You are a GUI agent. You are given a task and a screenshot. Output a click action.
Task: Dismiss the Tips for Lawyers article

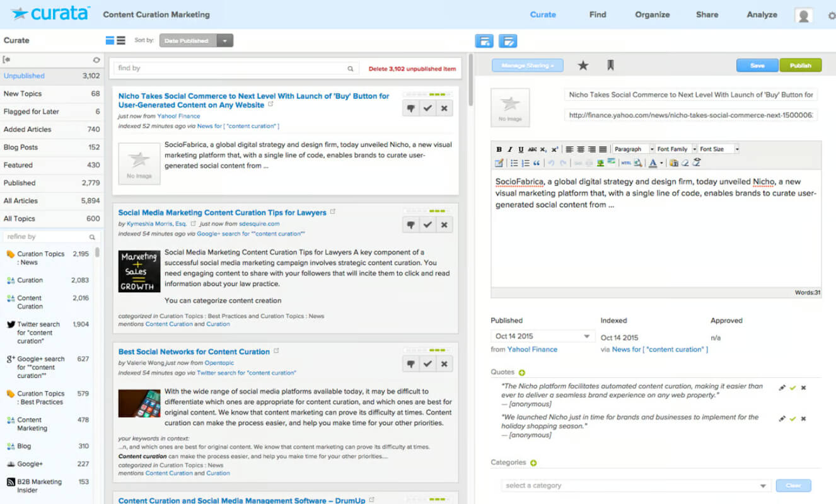tap(444, 224)
